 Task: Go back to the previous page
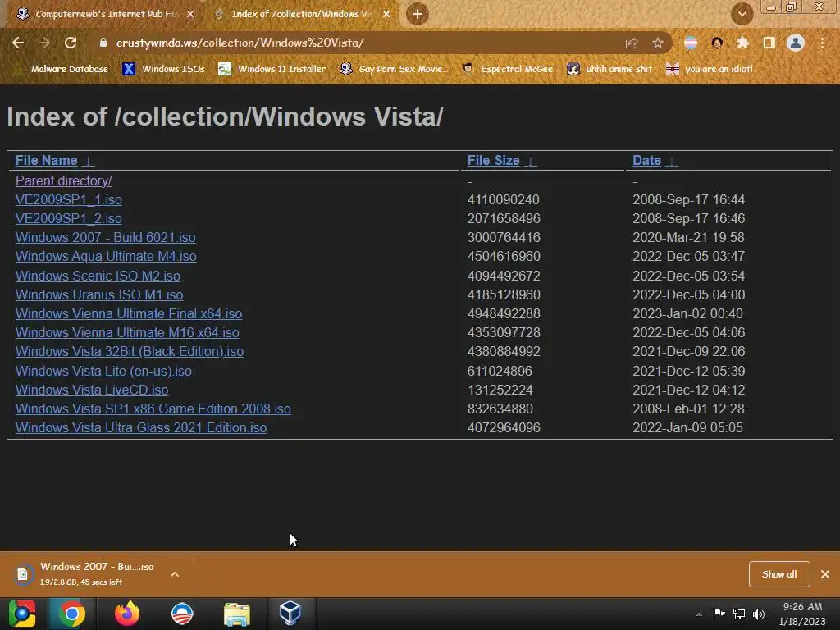[18, 43]
